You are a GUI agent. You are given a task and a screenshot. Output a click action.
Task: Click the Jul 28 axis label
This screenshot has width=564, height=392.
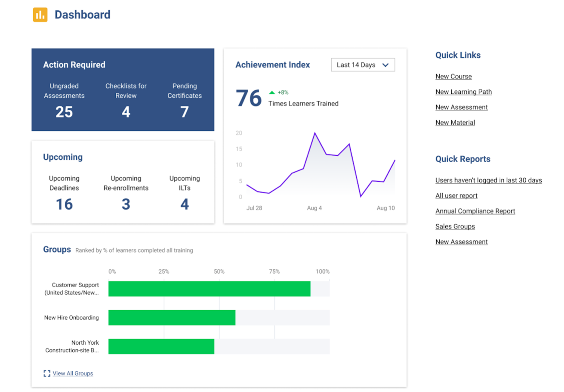(x=254, y=208)
